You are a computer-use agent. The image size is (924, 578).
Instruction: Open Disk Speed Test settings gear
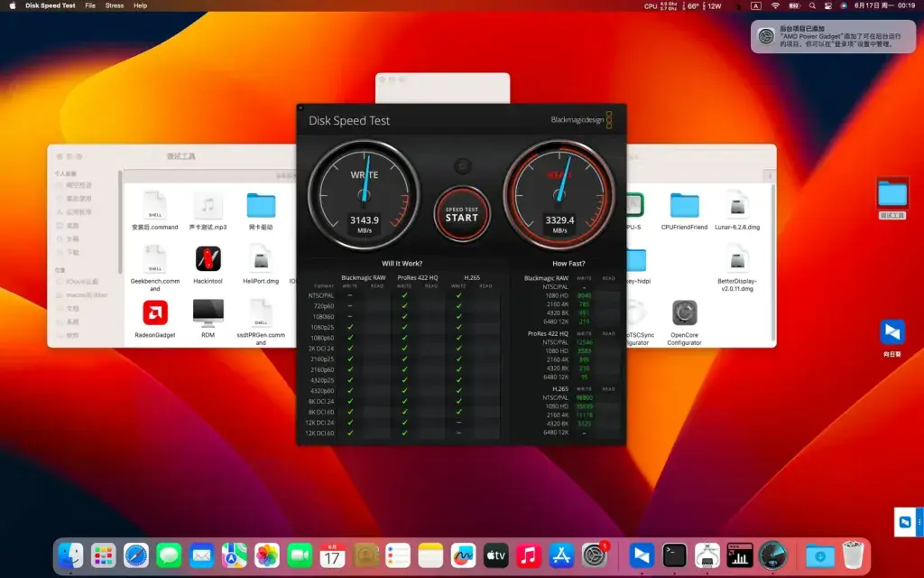pyautogui.click(x=463, y=166)
